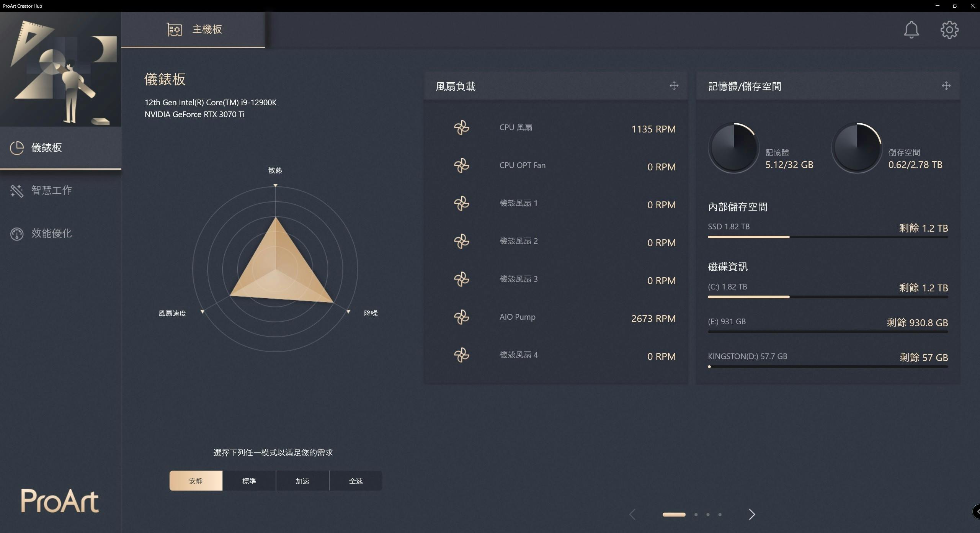Click the 儀錶板 pie chart sidebar icon

(17, 148)
